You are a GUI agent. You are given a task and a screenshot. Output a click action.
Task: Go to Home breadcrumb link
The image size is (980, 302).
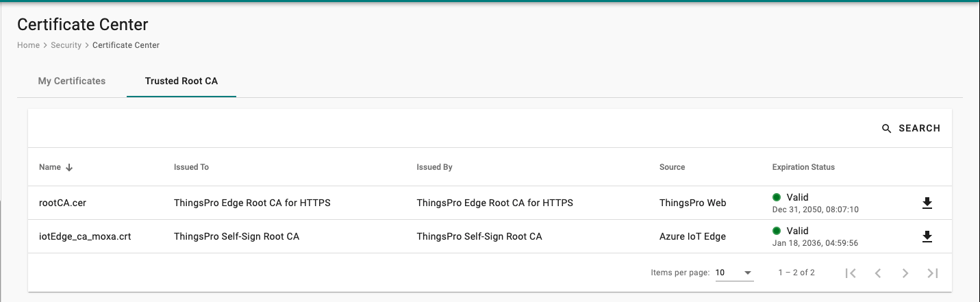(28, 45)
